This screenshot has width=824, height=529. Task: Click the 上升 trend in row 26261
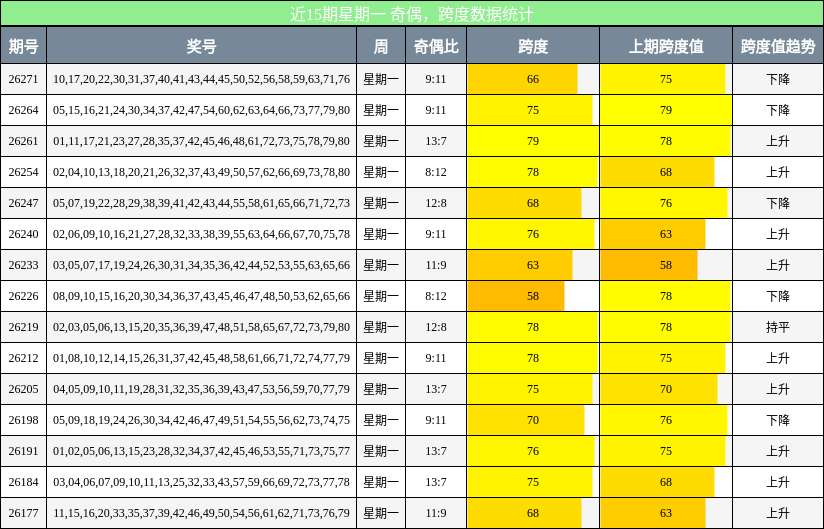tap(778, 141)
